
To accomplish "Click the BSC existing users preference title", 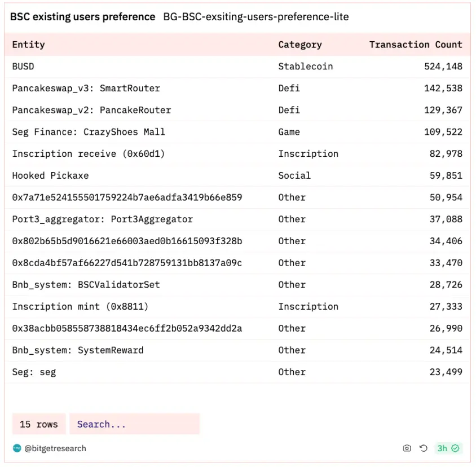I will click(x=82, y=17).
